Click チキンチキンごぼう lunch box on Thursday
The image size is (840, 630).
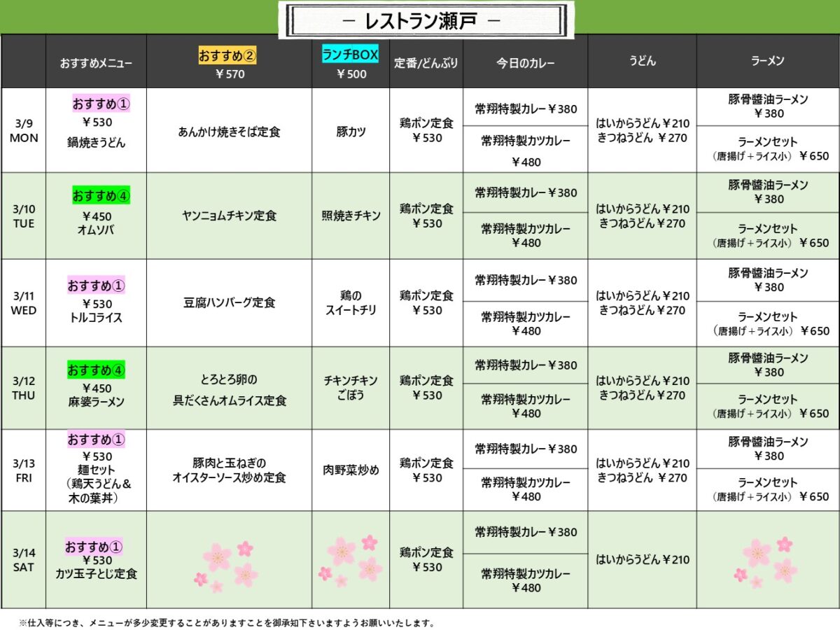coord(351,388)
